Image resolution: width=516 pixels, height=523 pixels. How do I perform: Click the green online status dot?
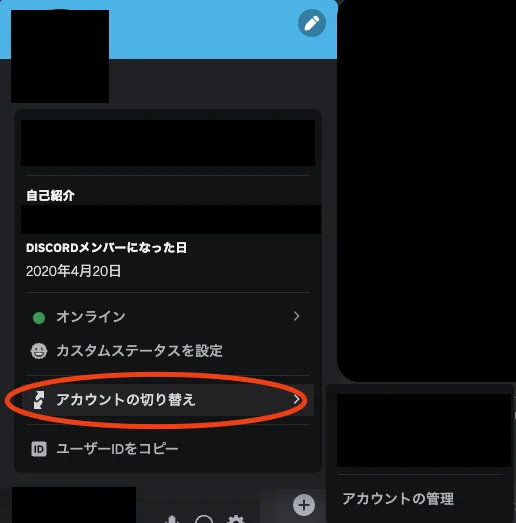[39, 318]
